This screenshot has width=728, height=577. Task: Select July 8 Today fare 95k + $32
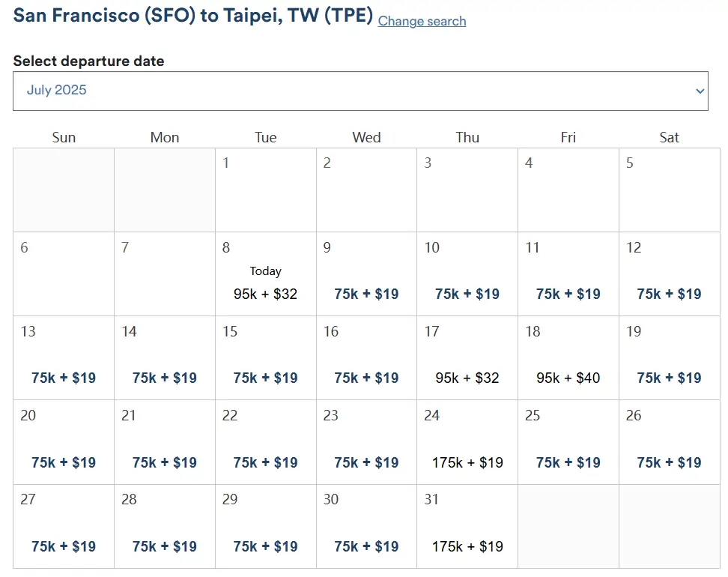click(266, 274)
